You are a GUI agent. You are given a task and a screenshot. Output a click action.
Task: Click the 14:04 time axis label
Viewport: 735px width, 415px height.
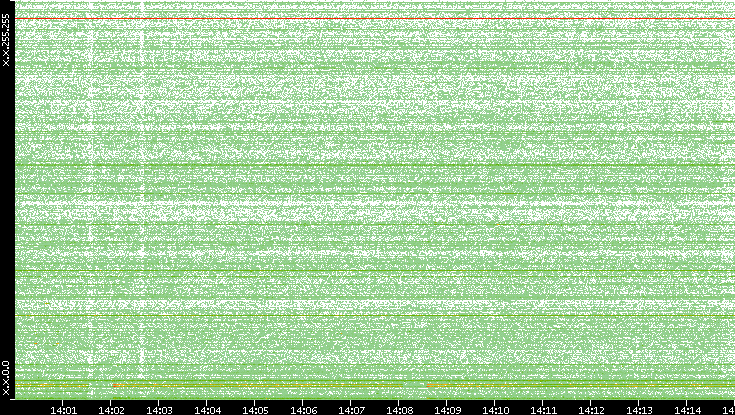click(208, 411)
